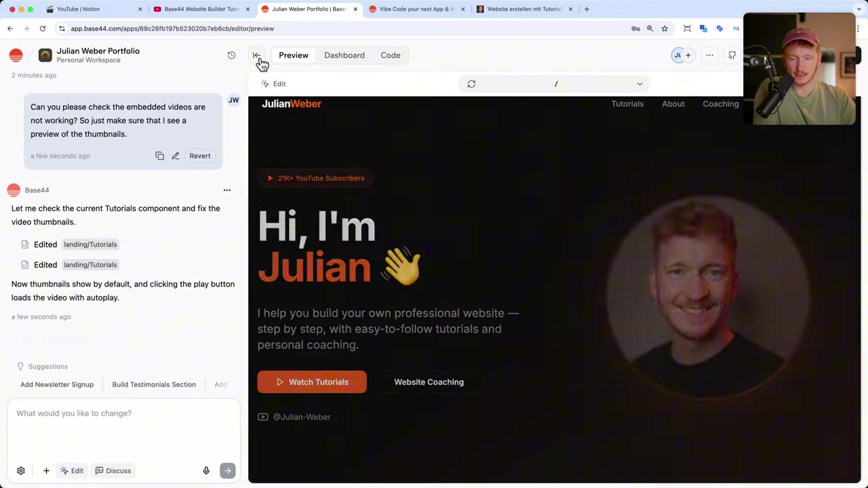Image resolution: width=868 pixels, height=488 pixels.
Task: Refresh the app preview
Action: (471, 84)
